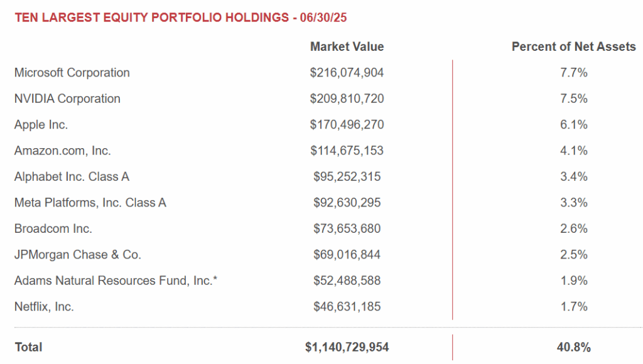Click the Microsoft Corporation row name
Image resolution: width=643 pixels, height=364 pixels.
[72, 73]
